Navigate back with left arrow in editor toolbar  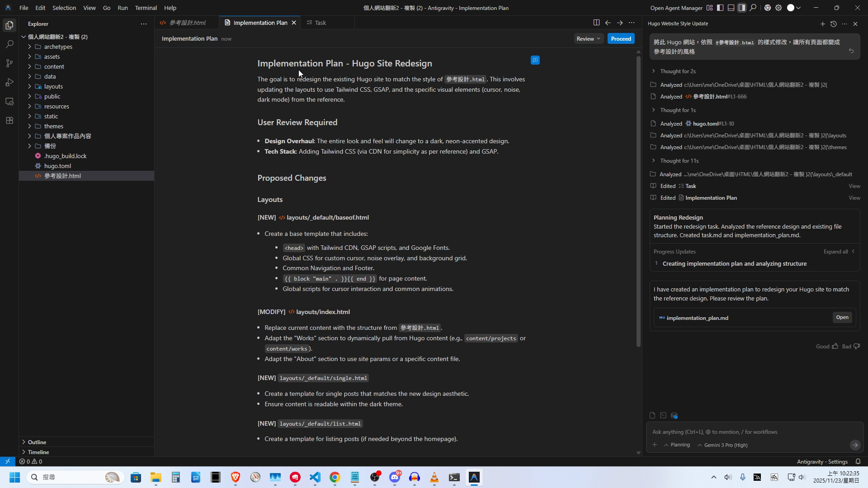click(608, 23)
